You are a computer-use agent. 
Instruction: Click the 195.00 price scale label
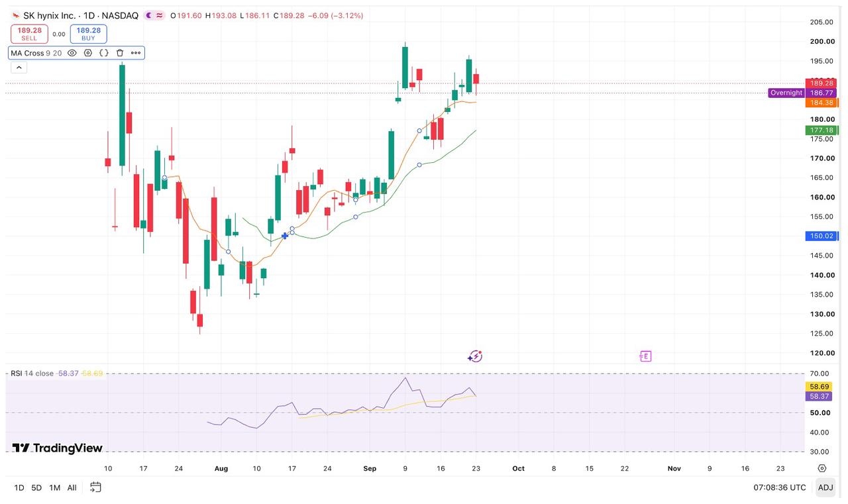point(821,61)
